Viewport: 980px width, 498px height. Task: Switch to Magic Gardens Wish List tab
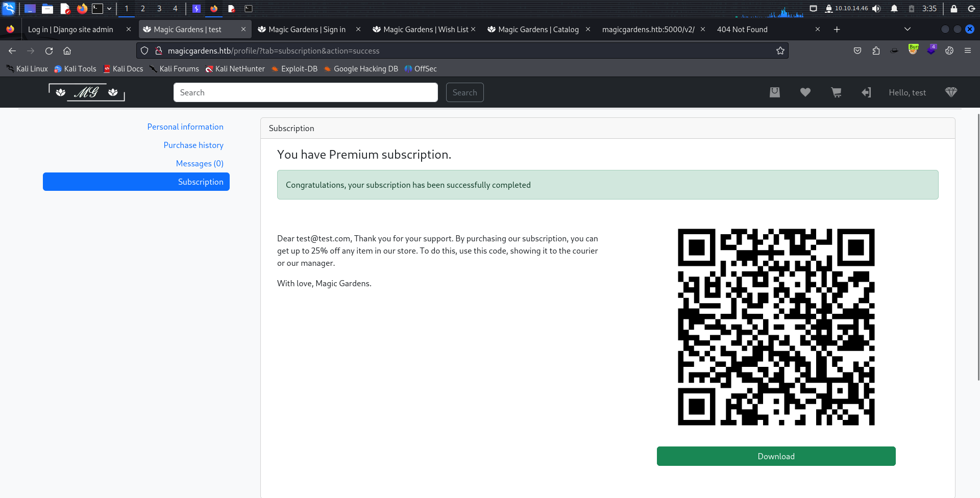pyautogui.click(x=425, y=30)
